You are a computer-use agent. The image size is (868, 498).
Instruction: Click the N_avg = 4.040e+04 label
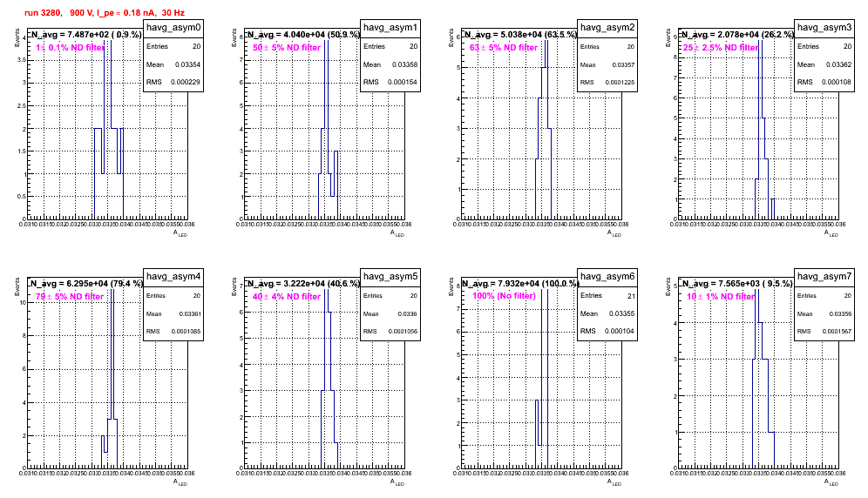click(x=303, y=34)
